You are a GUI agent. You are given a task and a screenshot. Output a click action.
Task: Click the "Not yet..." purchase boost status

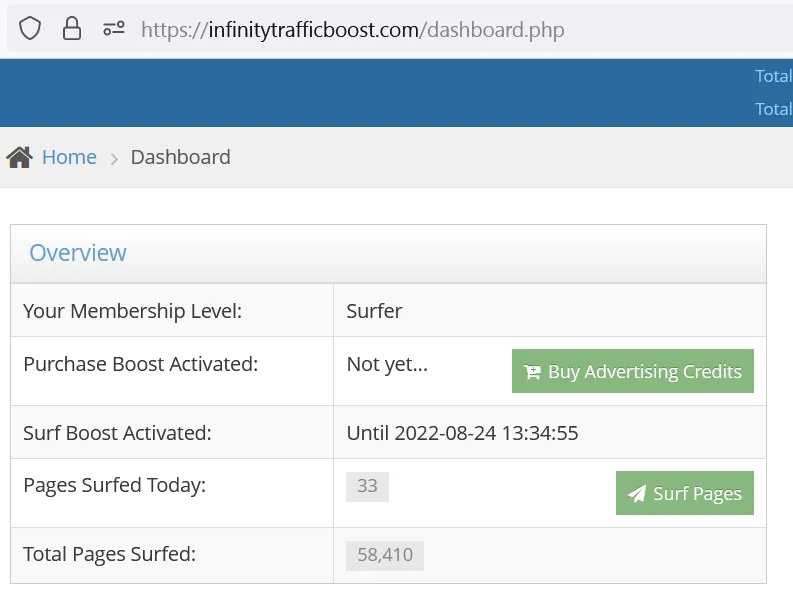click(x=387, y=364)
